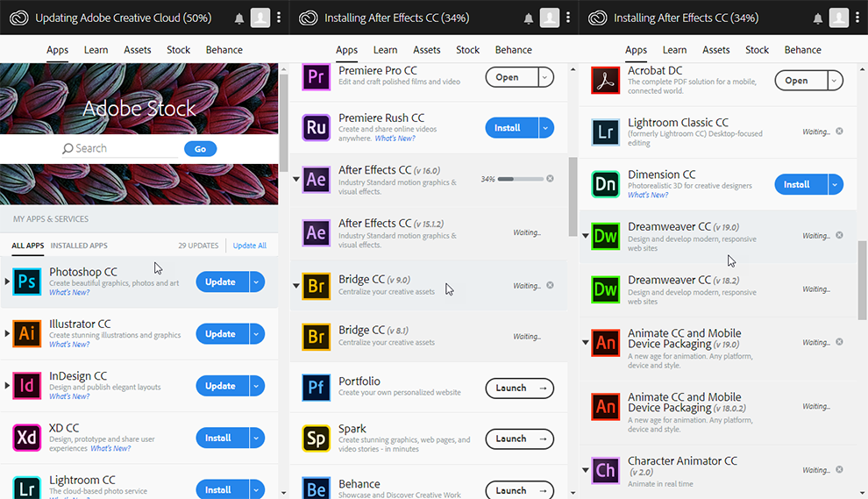
Task: Select the Acrobat DC app icon
Action: pyautogui.click(x=606, y=81)
